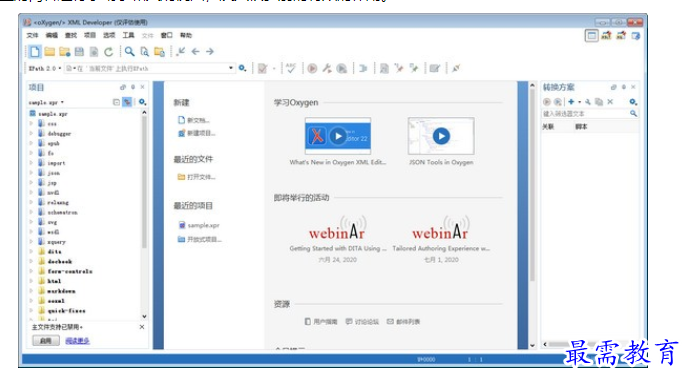Open the 查找 menu
This screenshot has height=384, width=687.
(71, 35)
